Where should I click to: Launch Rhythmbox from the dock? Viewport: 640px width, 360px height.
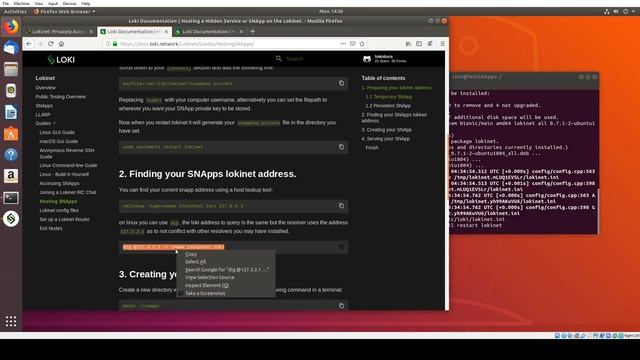(11, 91)
